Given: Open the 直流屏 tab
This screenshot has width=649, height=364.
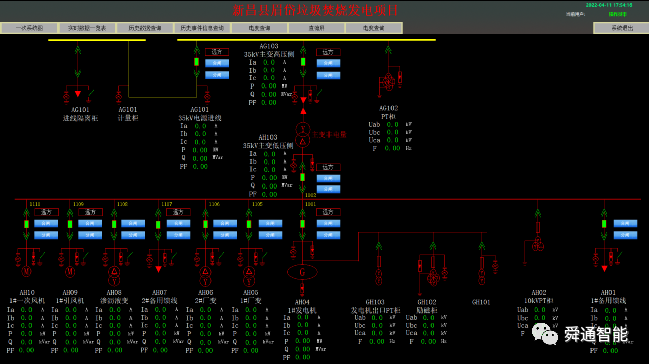Looking at the screenshot, I should 317,28.
